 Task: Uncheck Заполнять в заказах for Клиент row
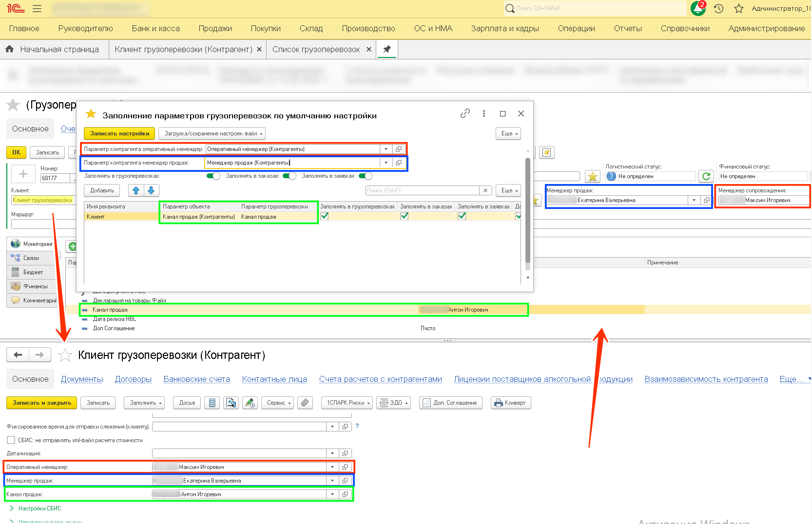point(405,216)
